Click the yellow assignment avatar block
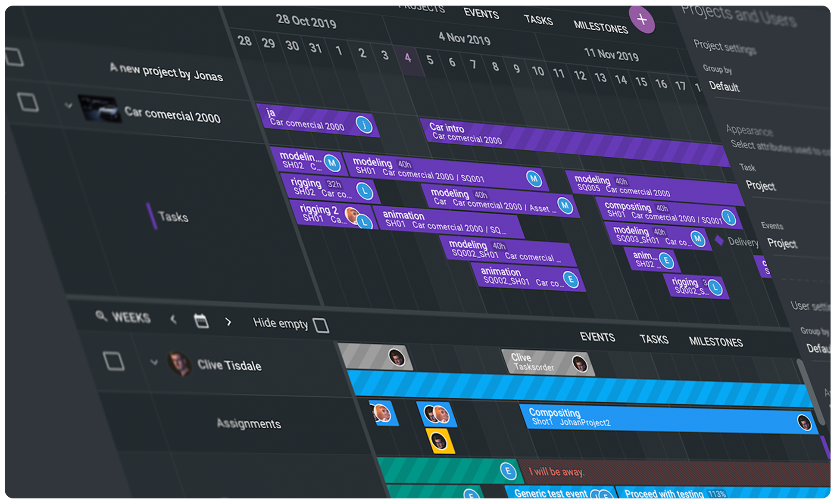Image resolution: width=834 pixels, height=504 pixels. (440, 441)
